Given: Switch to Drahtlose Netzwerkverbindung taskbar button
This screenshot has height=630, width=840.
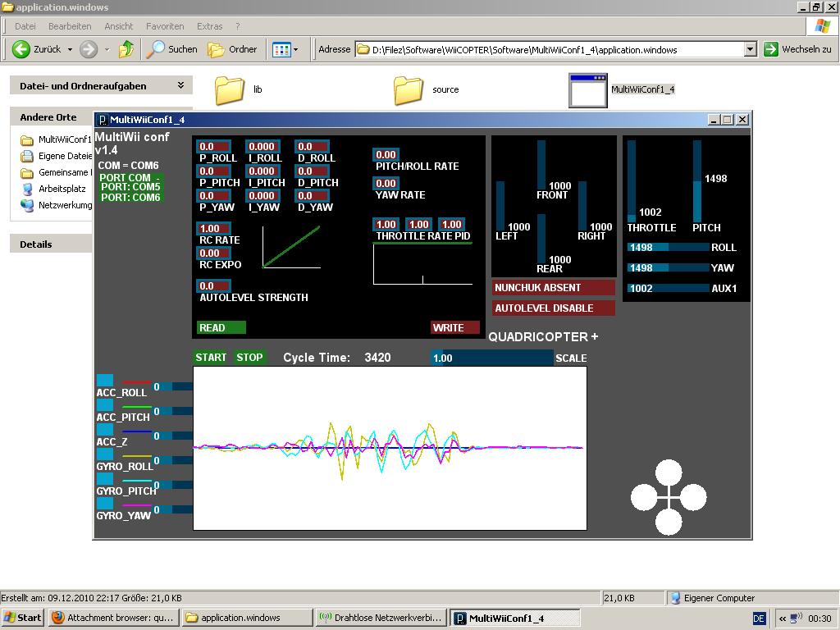Looking at the screenshot, I should (381, 618).
